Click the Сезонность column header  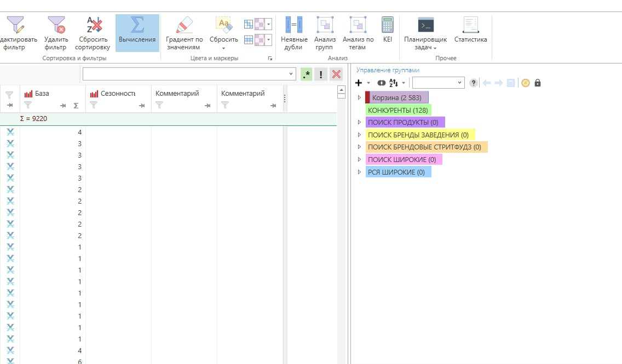tap(118, 94)
